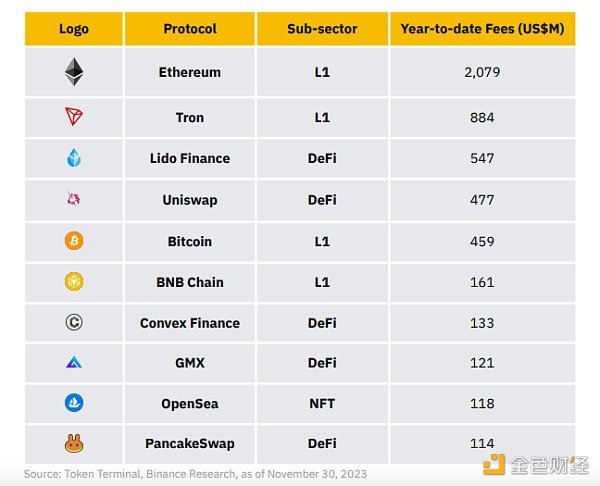Click the Sub-sector column header
The image size is (600, 486).
(322, 29)
